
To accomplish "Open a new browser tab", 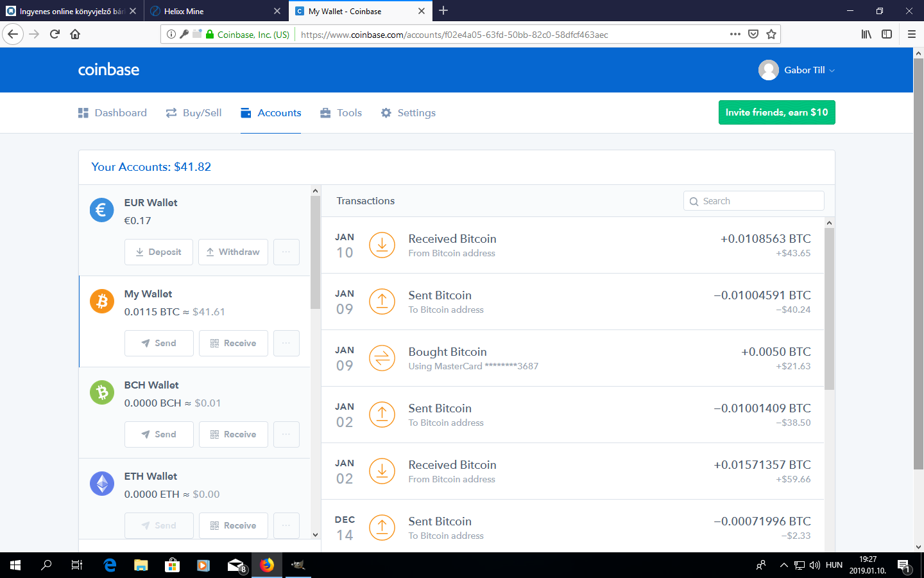I will point(443,10).
